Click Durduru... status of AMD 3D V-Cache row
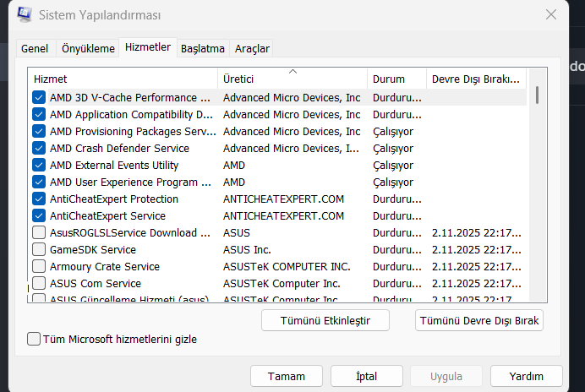 tap(397, 97)
